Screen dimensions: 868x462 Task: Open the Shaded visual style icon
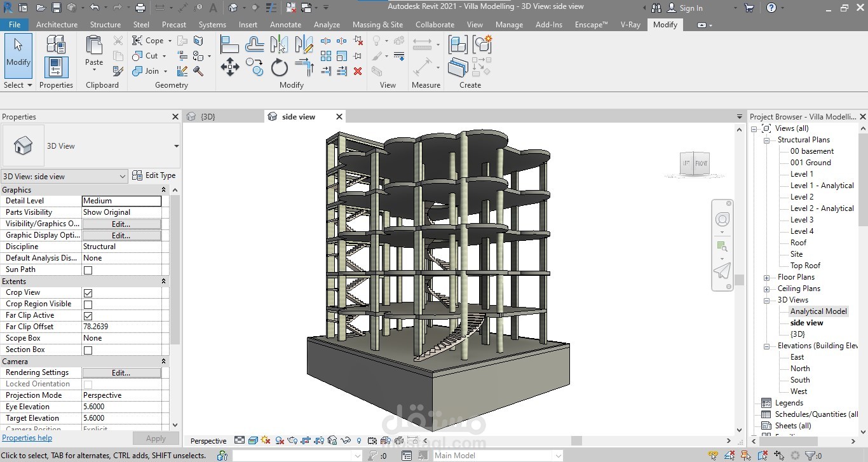pyautogui.click(x=254, y=440)
